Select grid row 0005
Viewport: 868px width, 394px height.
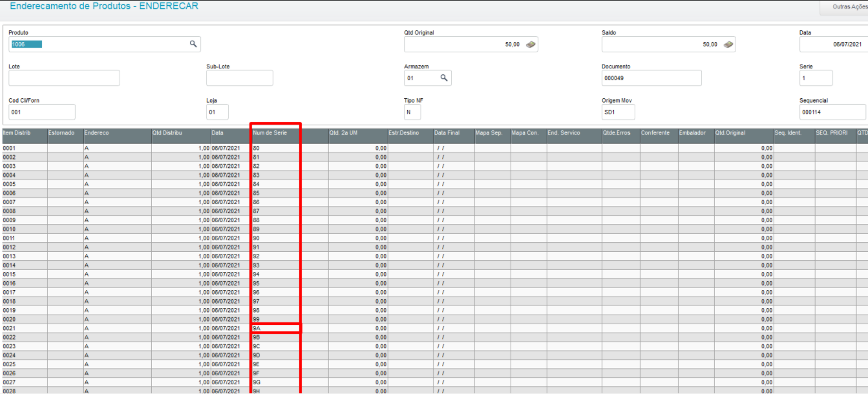pos(434,184)
